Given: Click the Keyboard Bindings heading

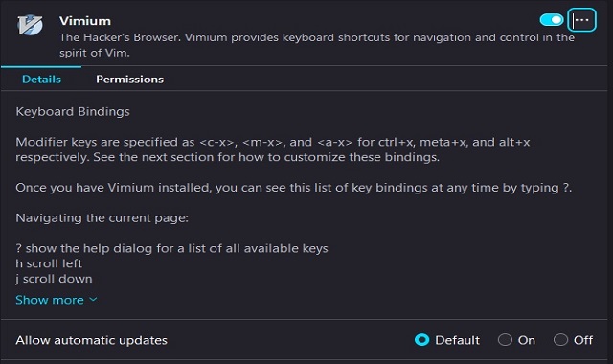Looking at the screenshot, I should coord(73,111).
